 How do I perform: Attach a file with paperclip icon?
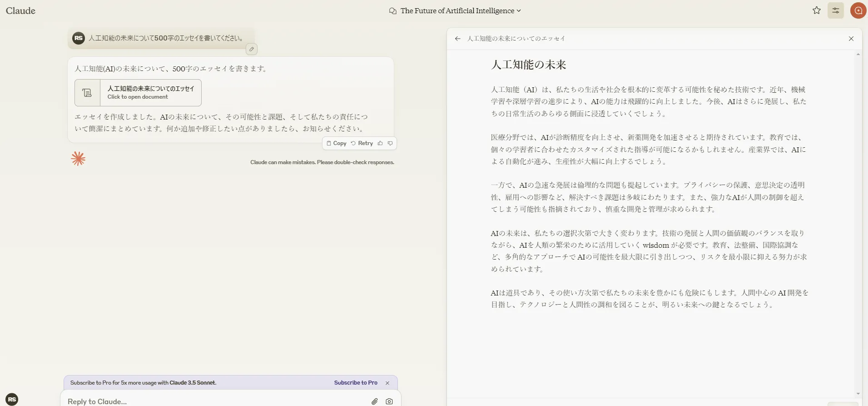coord(375,401)
